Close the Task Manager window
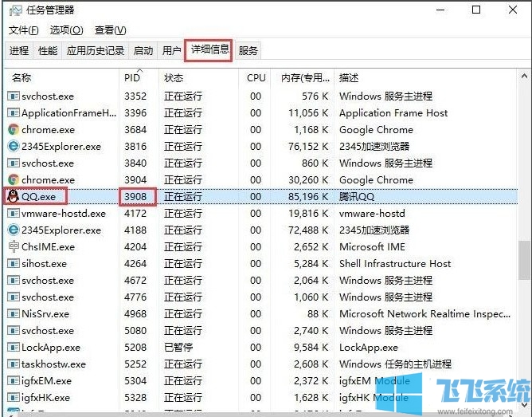Screen dimensions: 532x417 coord(513,10)
